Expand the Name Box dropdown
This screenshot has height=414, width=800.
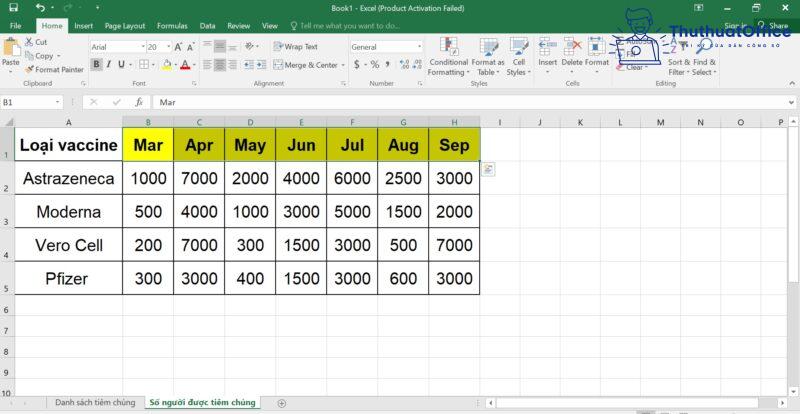(x=58, y=103)
